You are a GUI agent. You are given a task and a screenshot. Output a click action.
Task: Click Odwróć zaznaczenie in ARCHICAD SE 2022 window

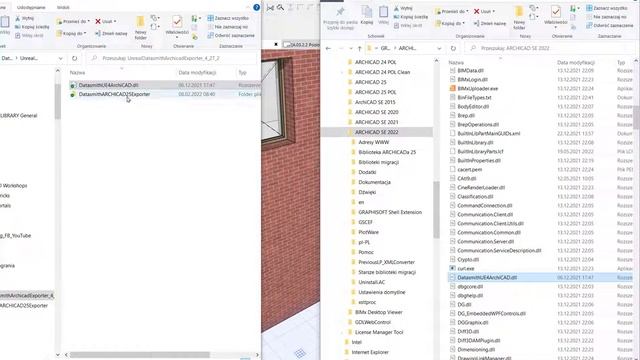610,25
